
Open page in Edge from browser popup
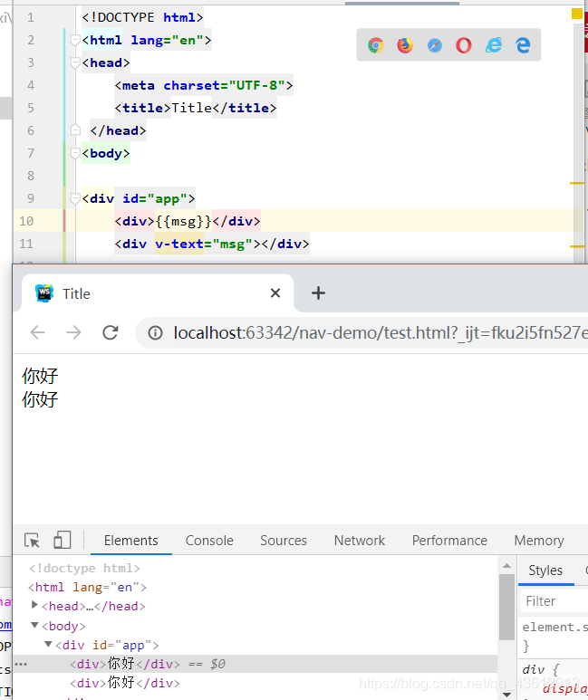(523, 45)
